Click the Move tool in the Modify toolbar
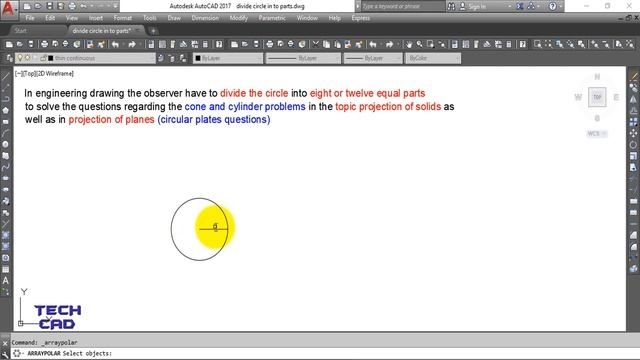The height and width of the screenshot is (360, 640). (x=633, y=133)
